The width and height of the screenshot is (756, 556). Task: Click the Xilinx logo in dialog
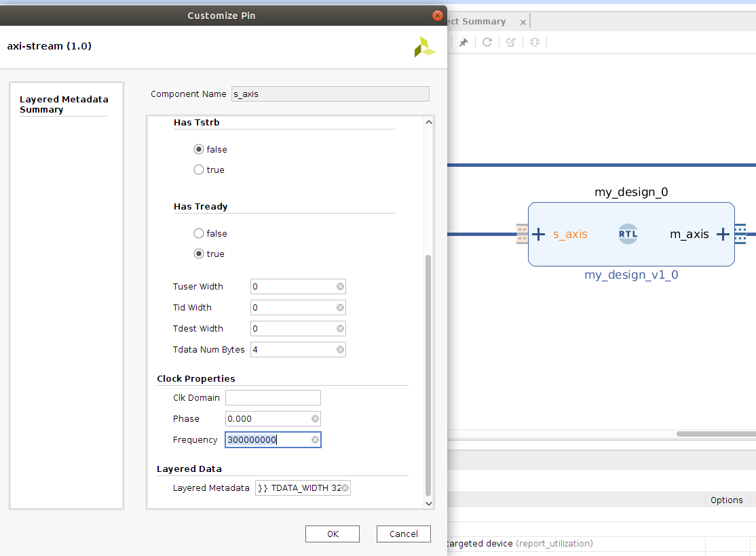(424, 47)
